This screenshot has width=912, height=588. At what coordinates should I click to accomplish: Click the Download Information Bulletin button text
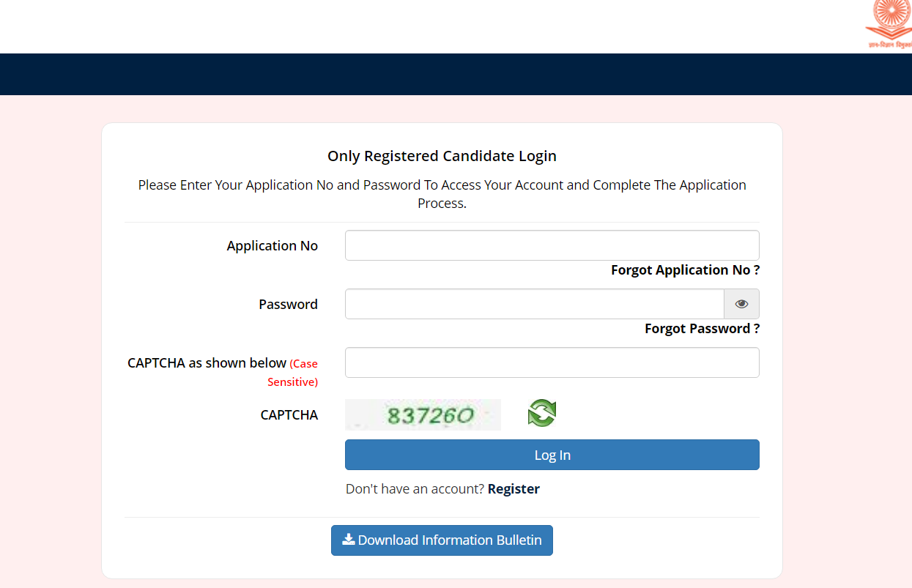tap(450, 540)
